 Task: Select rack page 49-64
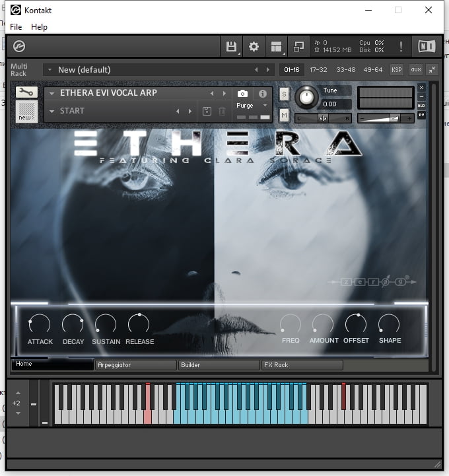pyautogui.click(x=373, y=70)
